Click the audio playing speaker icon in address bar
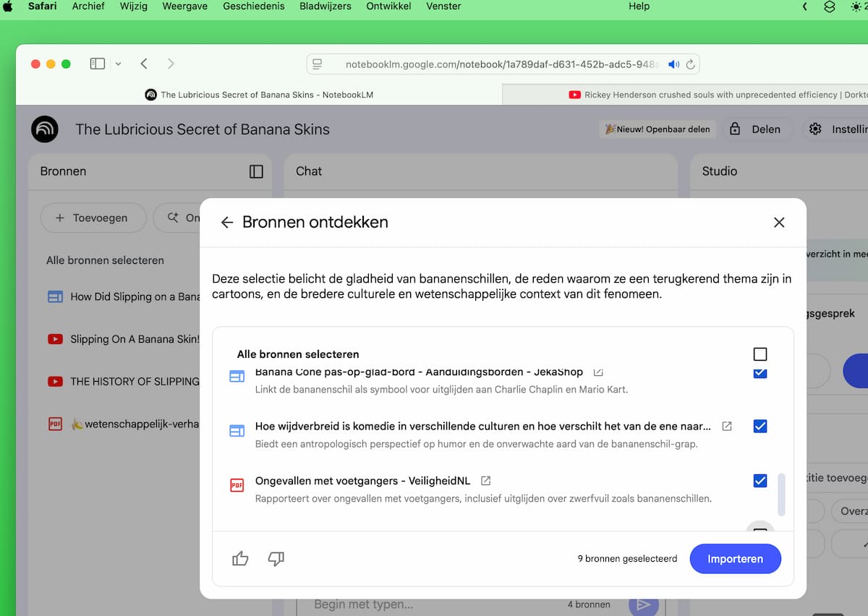Screen dimensions: 868x616 click(673, 64)
